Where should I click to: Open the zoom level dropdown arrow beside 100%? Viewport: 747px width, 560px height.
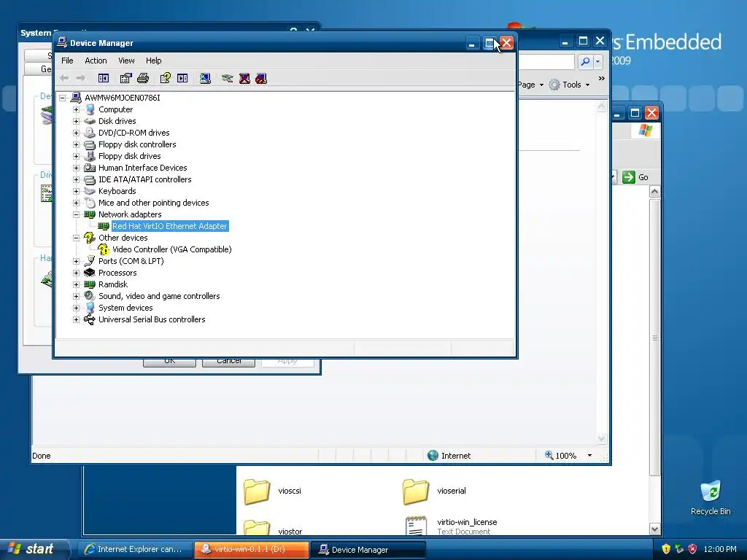pyautogui.click(x=589, y=456)
